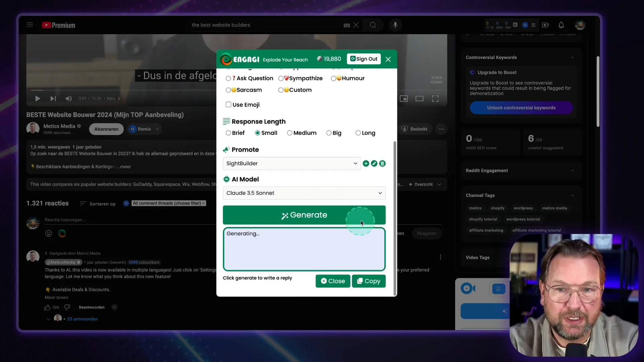Click the video progress bar

click(x=237, y=90)
